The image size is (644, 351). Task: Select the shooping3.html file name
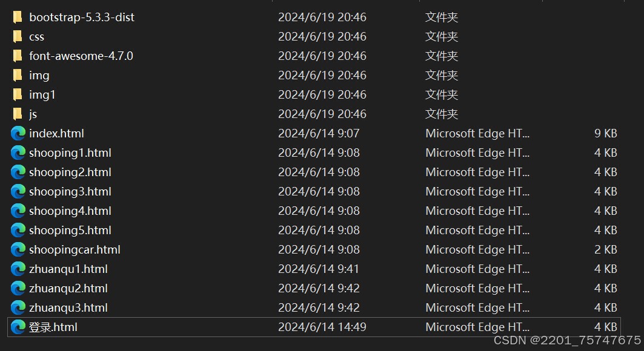pyautogui.click(x=70, y=191)
